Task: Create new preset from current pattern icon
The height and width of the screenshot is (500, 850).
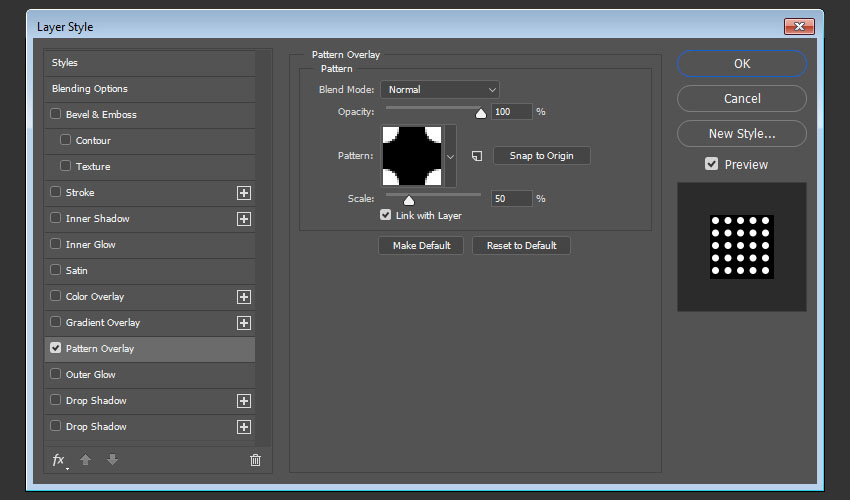Action: pos(477,156)
